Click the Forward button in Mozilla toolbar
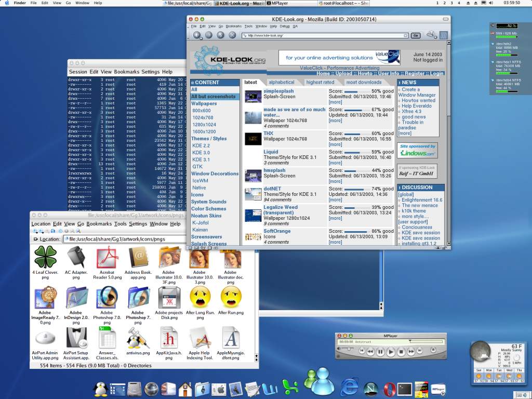The height and width of the screenshot is (399, 532). [x=209, y=35]
